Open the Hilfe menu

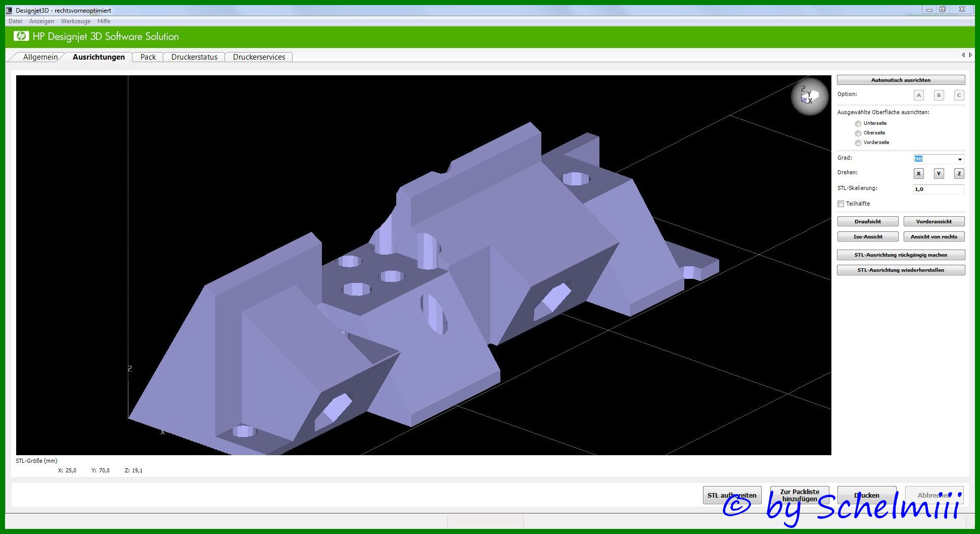pyautogui.click(x=104, y=21)
